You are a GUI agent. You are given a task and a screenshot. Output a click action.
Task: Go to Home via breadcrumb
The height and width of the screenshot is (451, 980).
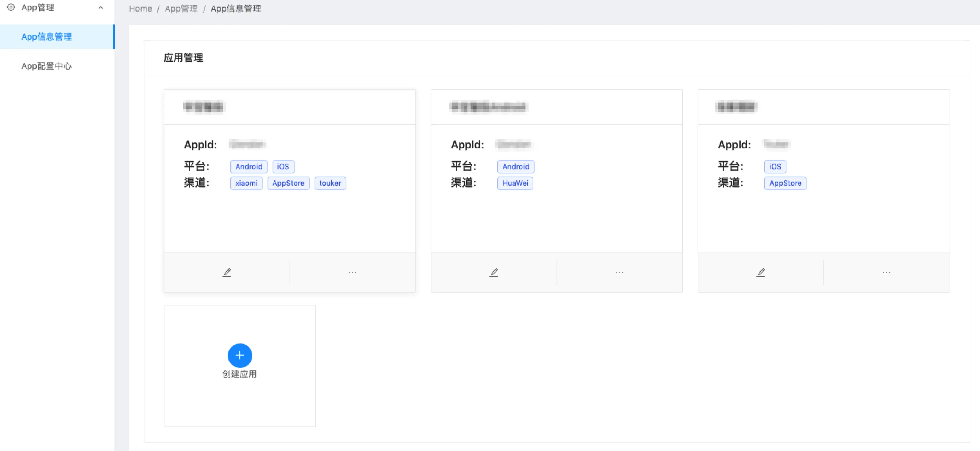(140, 9)
